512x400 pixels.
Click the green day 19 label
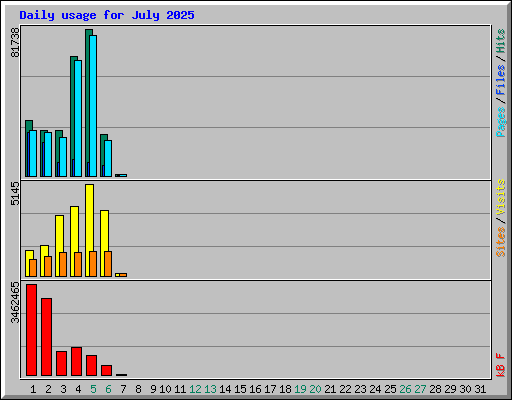pyautogui.click(x=300, y=389)
